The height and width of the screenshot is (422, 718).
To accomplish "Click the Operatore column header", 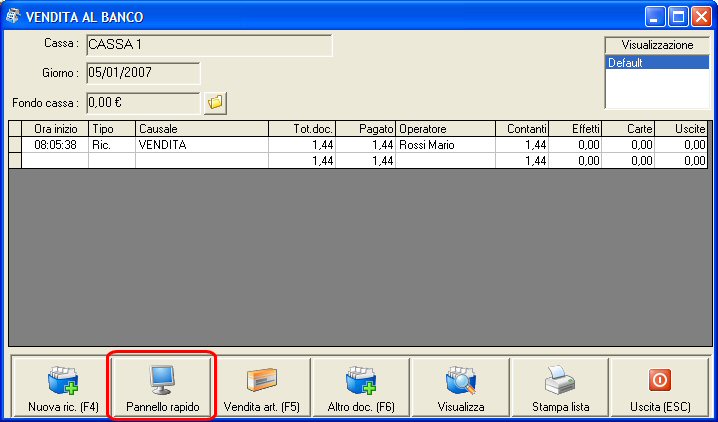I will [x=446, y=129].
